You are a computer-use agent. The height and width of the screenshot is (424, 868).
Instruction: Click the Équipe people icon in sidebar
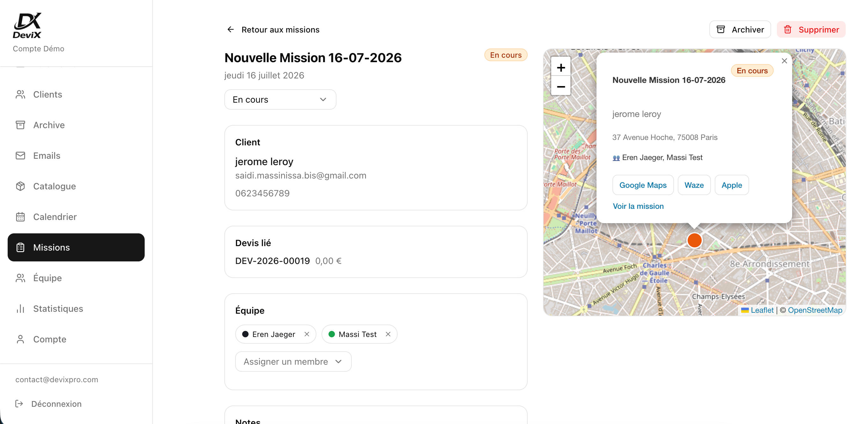21,278
